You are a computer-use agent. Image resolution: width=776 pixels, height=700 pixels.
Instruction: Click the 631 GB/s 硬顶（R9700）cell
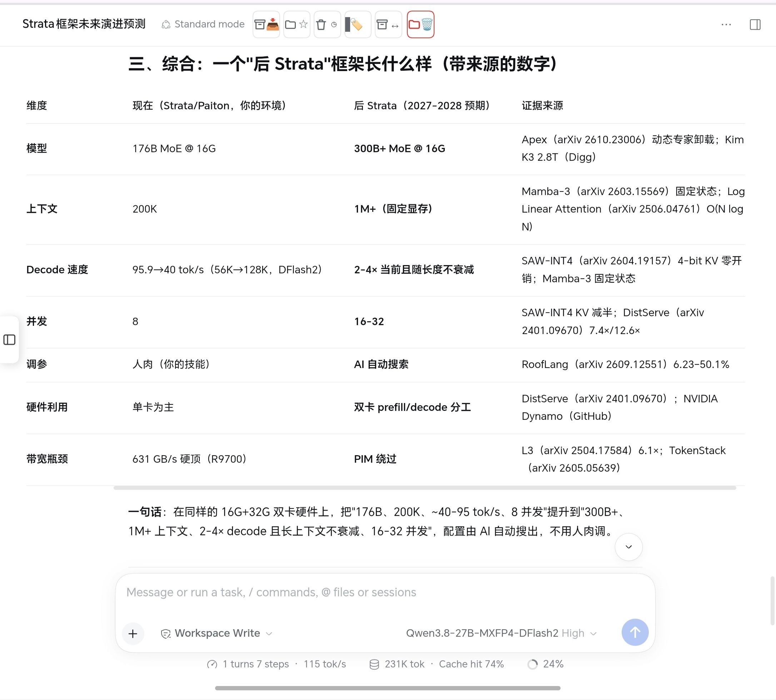coord(189,459)
